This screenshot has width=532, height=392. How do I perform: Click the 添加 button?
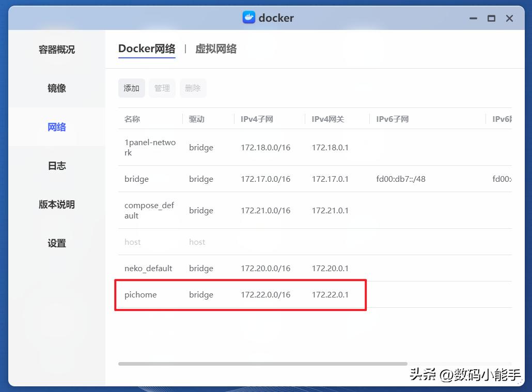tap(132, 88)
